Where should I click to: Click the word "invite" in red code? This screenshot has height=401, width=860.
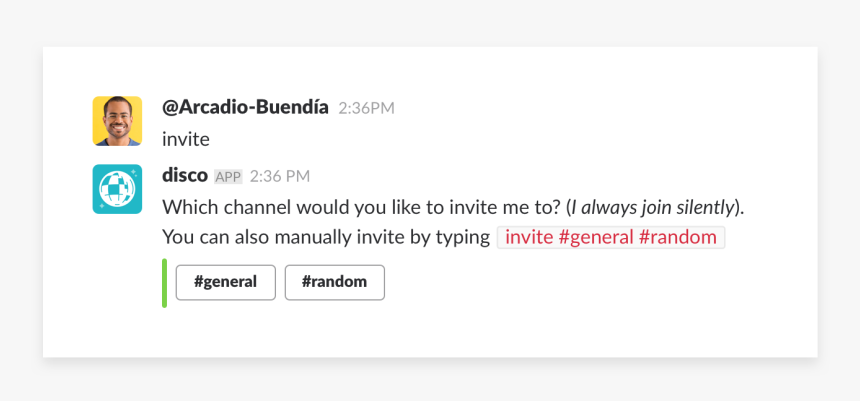[x=529, y=237]
